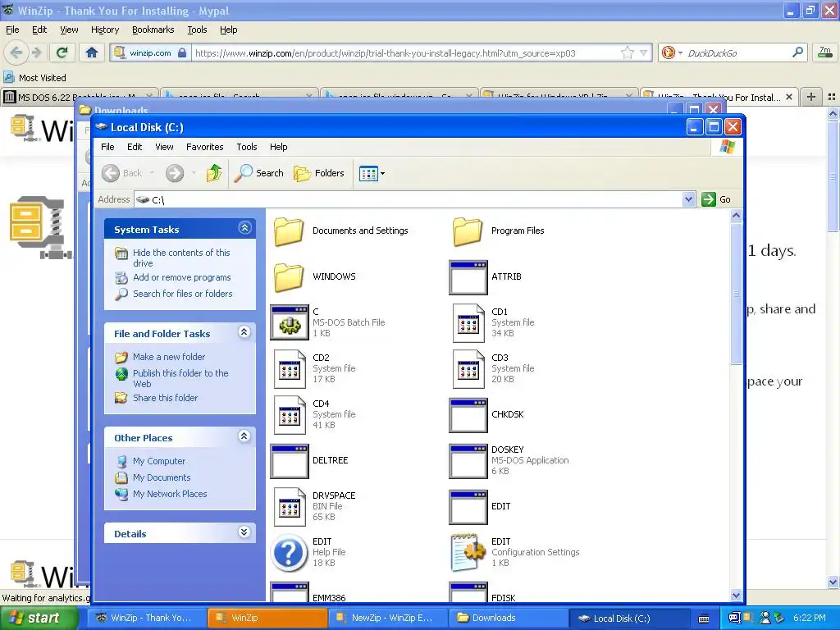The image size is (840, 630).
Task: Click the bookmark star in URL bar
Action: 628,52
